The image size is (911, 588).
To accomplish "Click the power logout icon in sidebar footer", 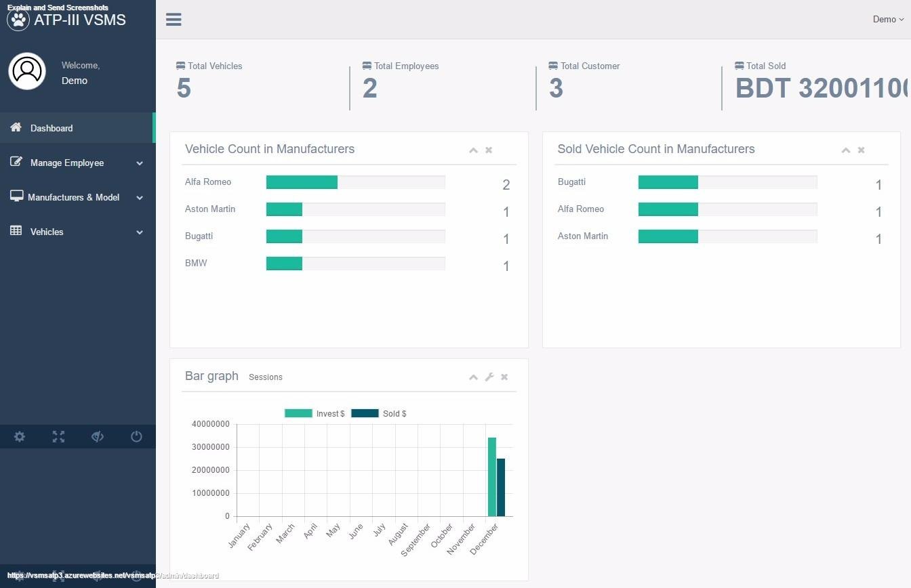I will tap(136, 437).
